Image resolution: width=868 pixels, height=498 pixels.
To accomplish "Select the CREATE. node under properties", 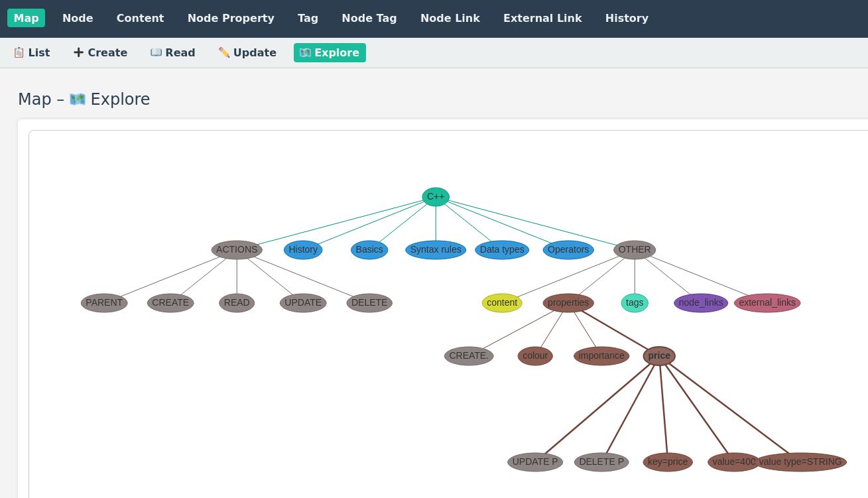I will (469, 356).
